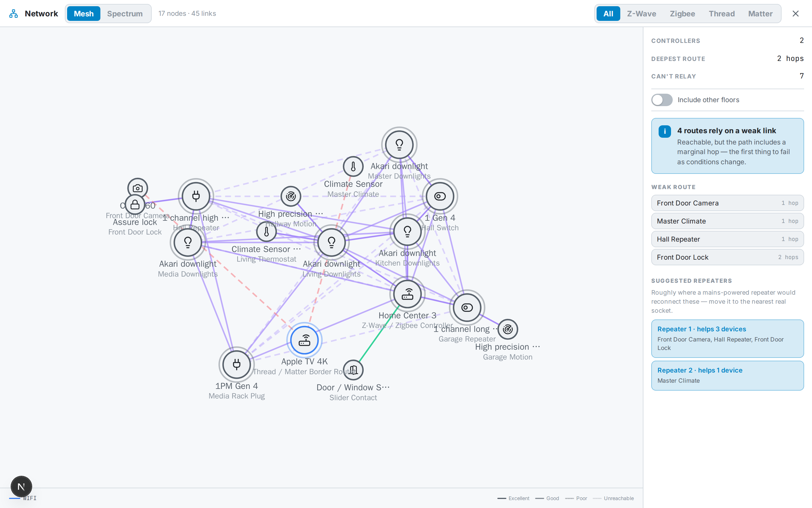This screenshot has height=508, width=812.
Task: Click the '17 nodes · 45 links' summary text
Action: click(187, 14)
